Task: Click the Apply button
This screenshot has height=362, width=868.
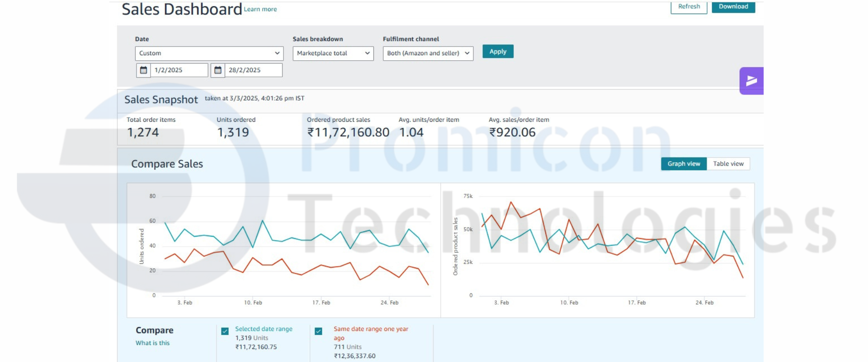Action: coord(498,52)
